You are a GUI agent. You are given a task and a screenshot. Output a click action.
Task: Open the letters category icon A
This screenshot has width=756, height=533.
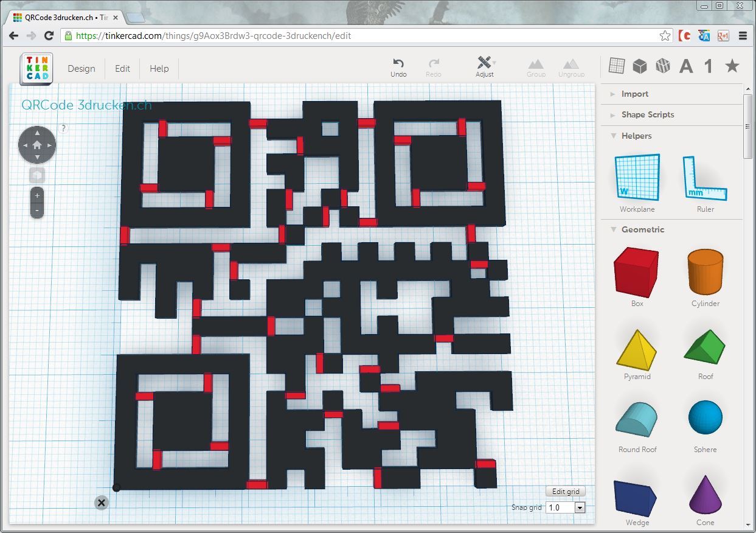(x=686, y=66)
